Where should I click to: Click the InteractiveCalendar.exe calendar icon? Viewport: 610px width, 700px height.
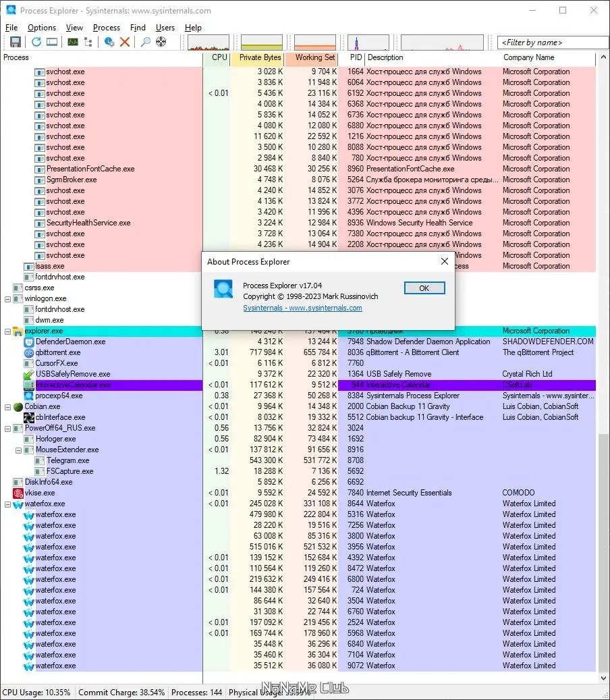tap(29, 385)
